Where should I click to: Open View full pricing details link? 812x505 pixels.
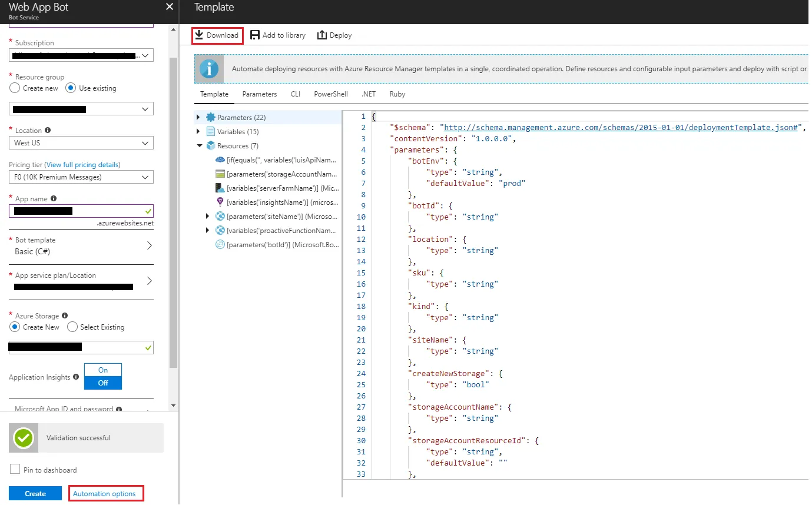[x=83, y=165]
